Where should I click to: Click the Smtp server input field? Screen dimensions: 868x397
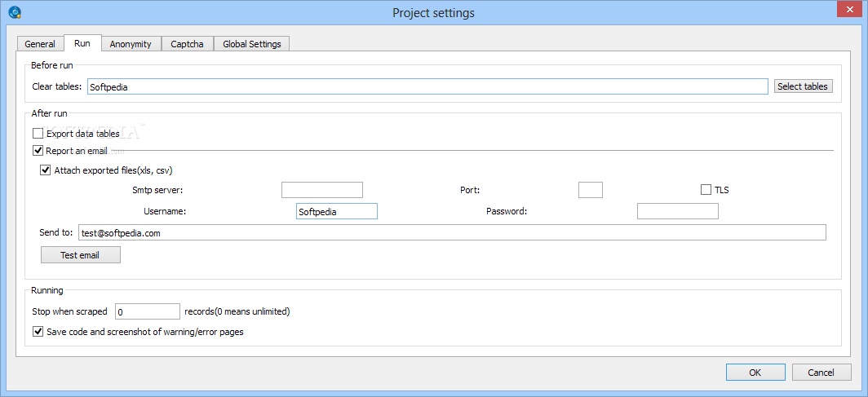[x=322, y=190]
